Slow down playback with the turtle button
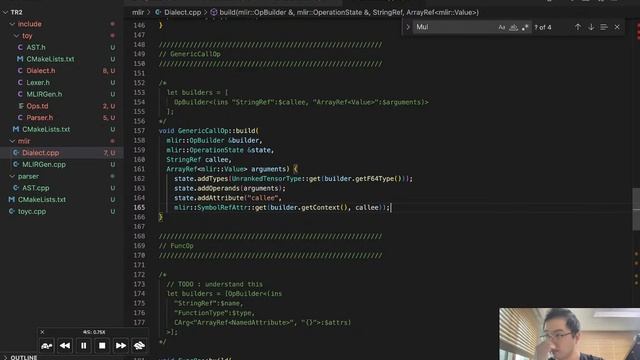Viewport: 640px width, 360px height. pyautogui.click(x=47, y=346)
